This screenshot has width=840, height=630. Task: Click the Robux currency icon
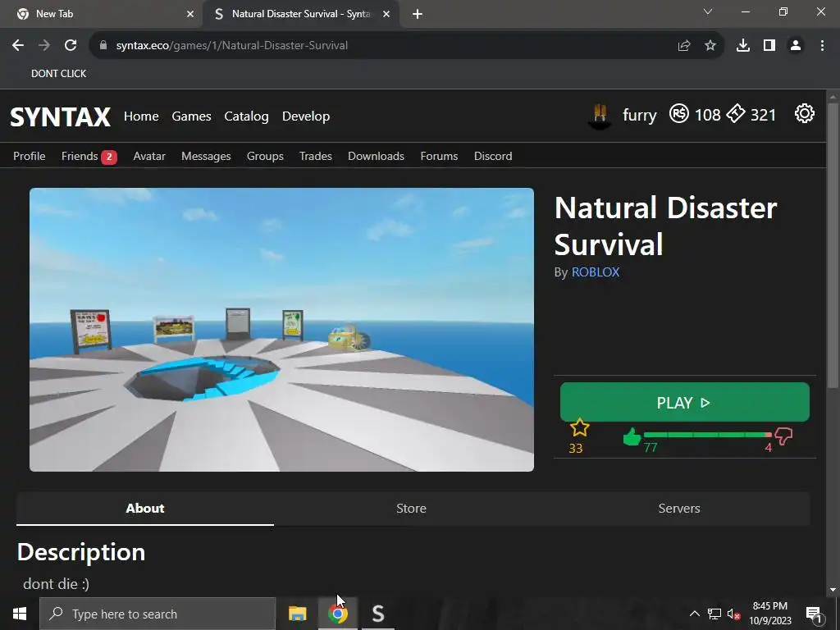click(x=678, y=113)
